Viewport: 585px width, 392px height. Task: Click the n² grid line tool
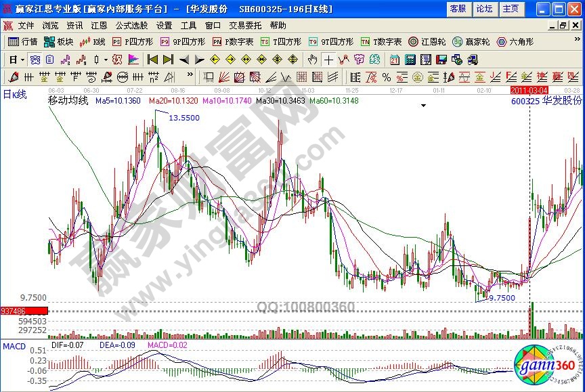(153, 78)
